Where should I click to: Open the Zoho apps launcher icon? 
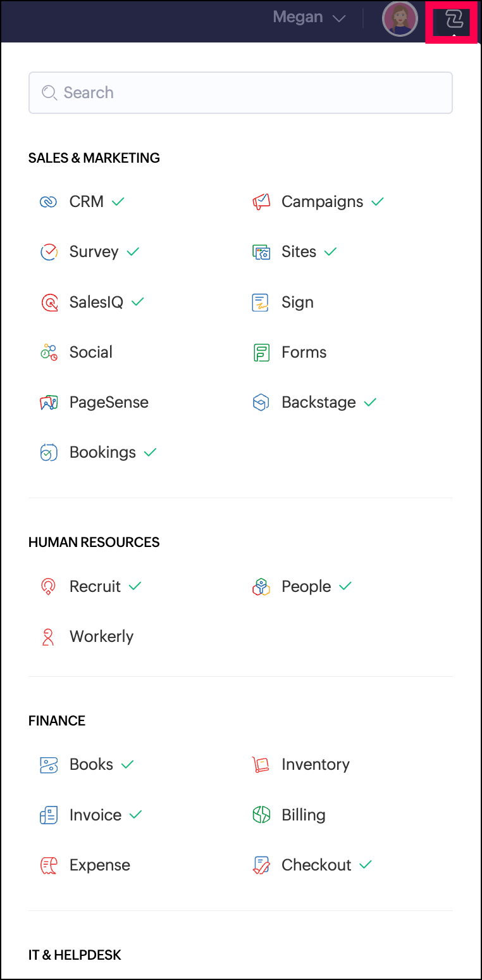454,20
